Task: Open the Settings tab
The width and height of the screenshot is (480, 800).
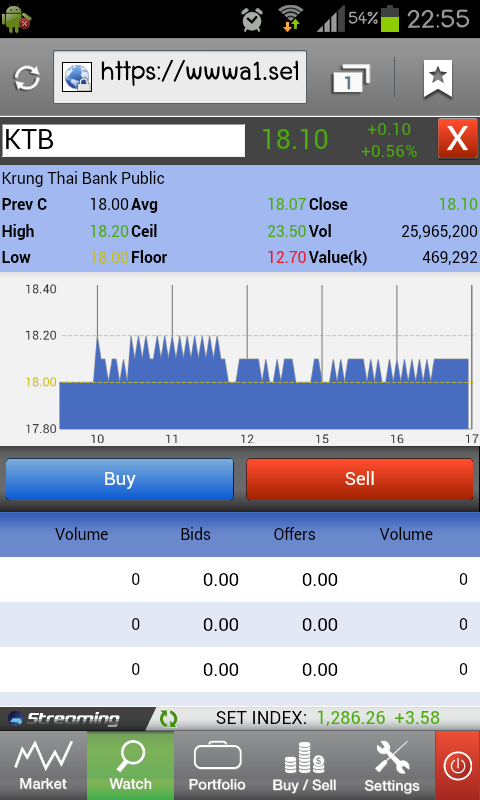Action: pos(392,765)
